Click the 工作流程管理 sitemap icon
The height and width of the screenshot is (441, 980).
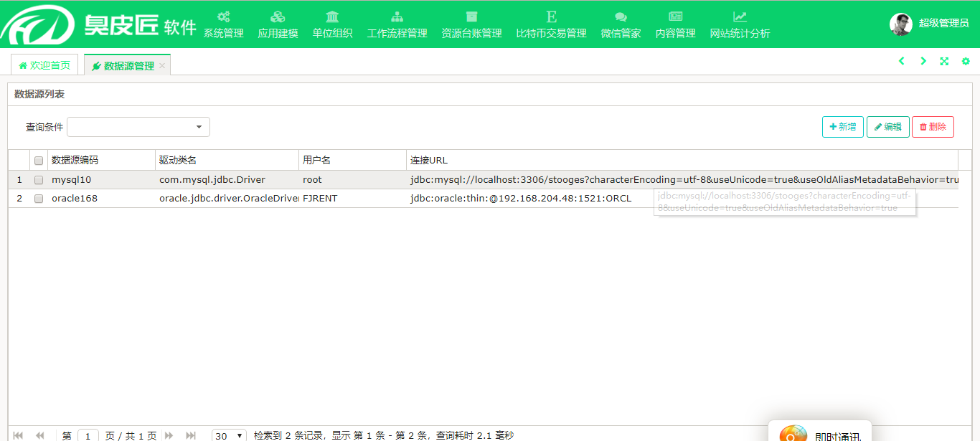click(x=397, y=16)
